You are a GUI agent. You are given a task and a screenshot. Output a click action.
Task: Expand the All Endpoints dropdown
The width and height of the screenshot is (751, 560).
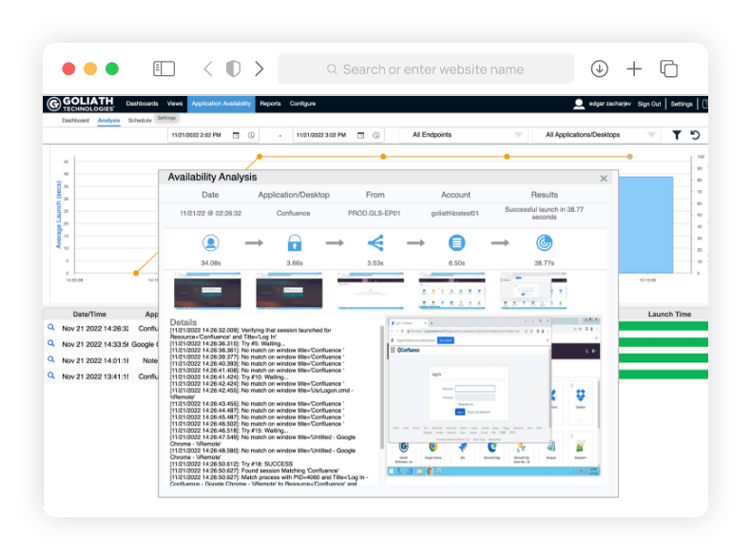coord(463,135)
